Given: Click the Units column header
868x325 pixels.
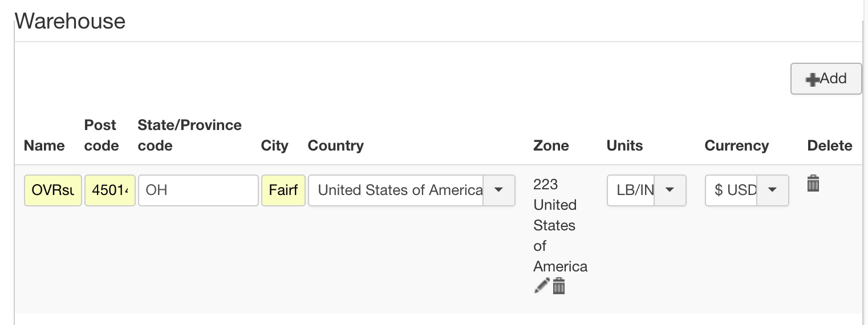Looking at the screenshot, I should 624,146.
